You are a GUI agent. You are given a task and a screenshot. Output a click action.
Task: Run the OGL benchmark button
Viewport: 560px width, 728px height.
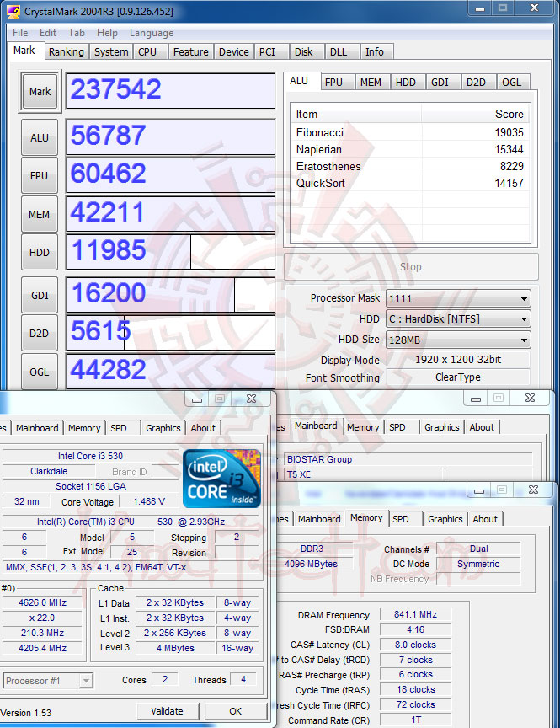[40, 372]
